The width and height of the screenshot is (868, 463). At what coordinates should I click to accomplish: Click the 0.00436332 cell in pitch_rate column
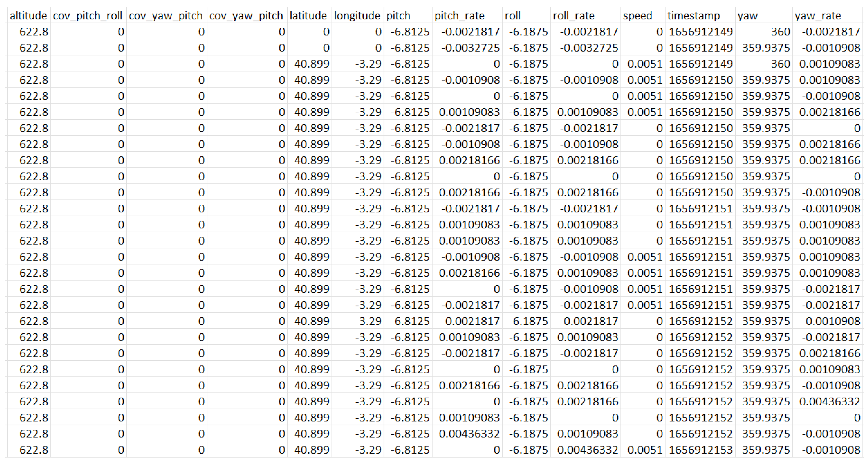click(x=469, y=433)
